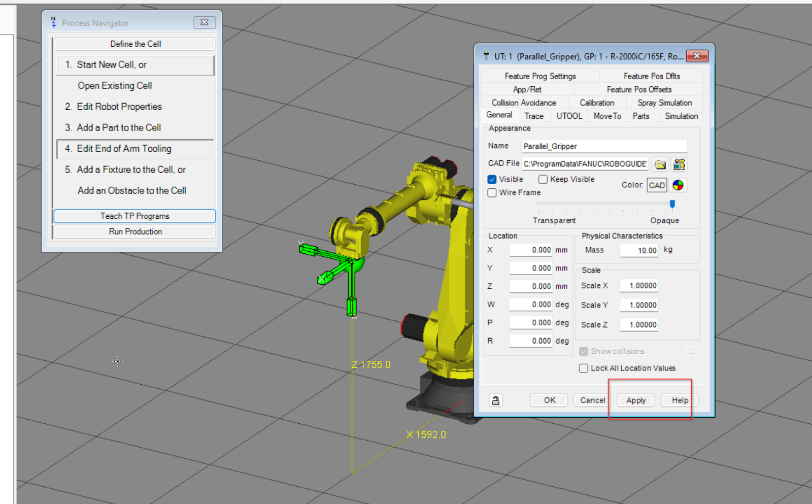Click the Location W value field
812x504 pixels.
click(x=531, y=305)
